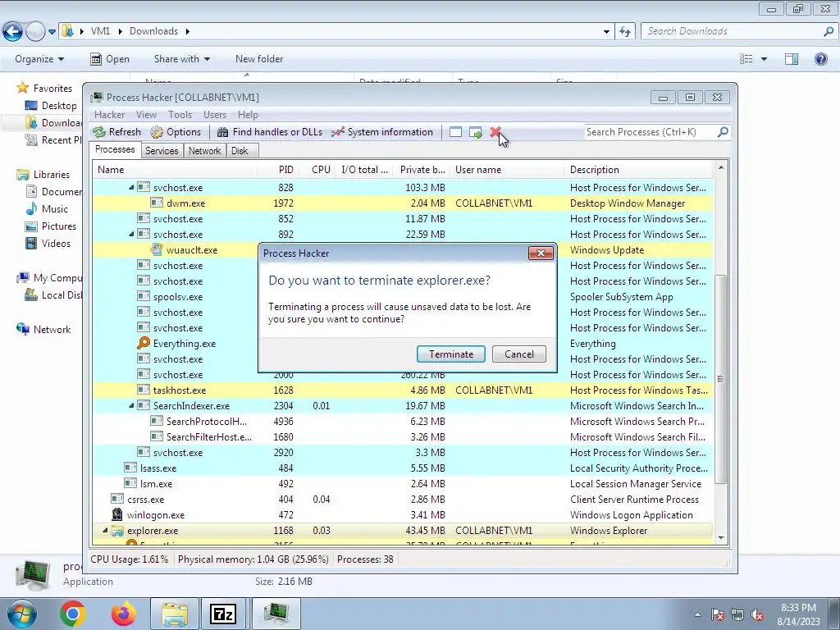The image size is (840, 630).
Task: Click the red X terminate icon
Action: [495, 132]
